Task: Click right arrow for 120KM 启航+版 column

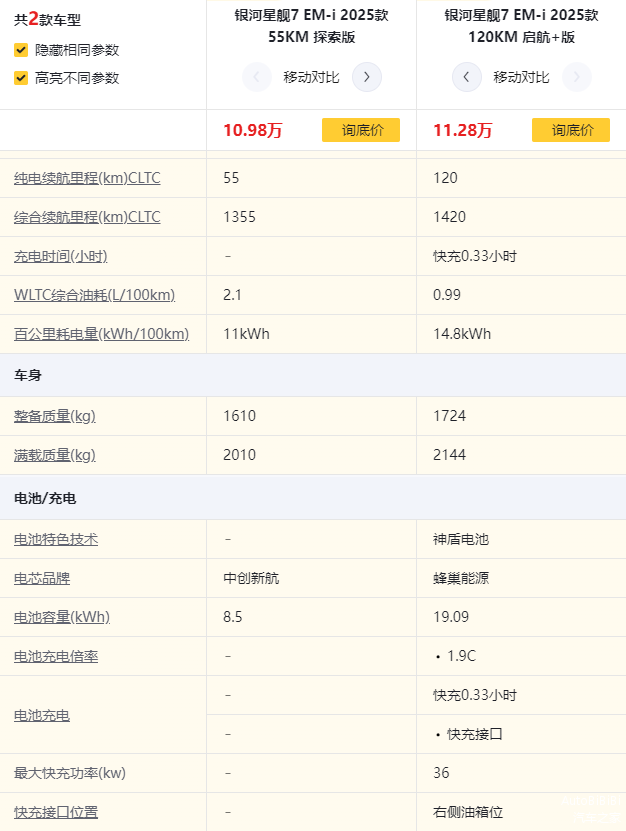Action: coord(577,77)
